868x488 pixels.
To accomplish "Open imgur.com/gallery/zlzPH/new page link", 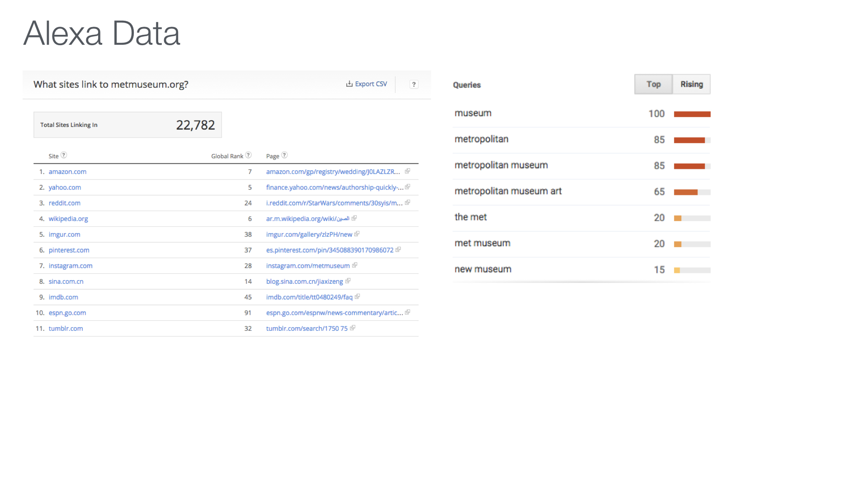I will pyautogui.click(x=309, y=235).
